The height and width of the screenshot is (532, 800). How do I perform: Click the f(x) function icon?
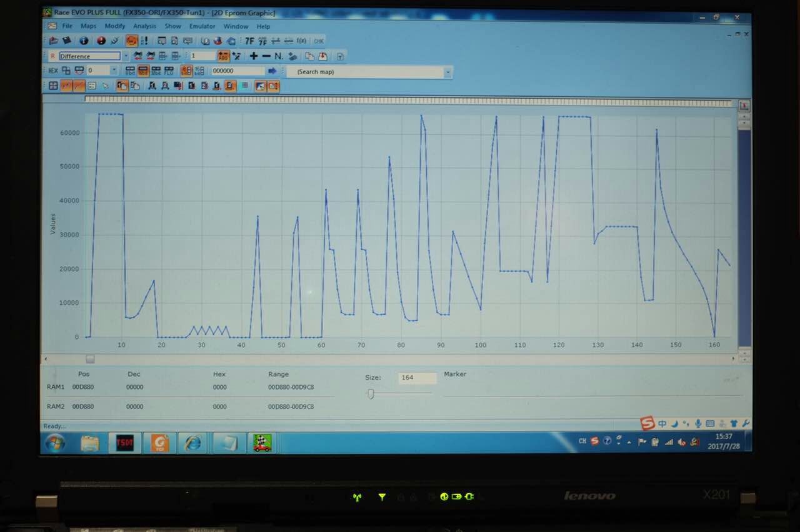coord(301,41)
